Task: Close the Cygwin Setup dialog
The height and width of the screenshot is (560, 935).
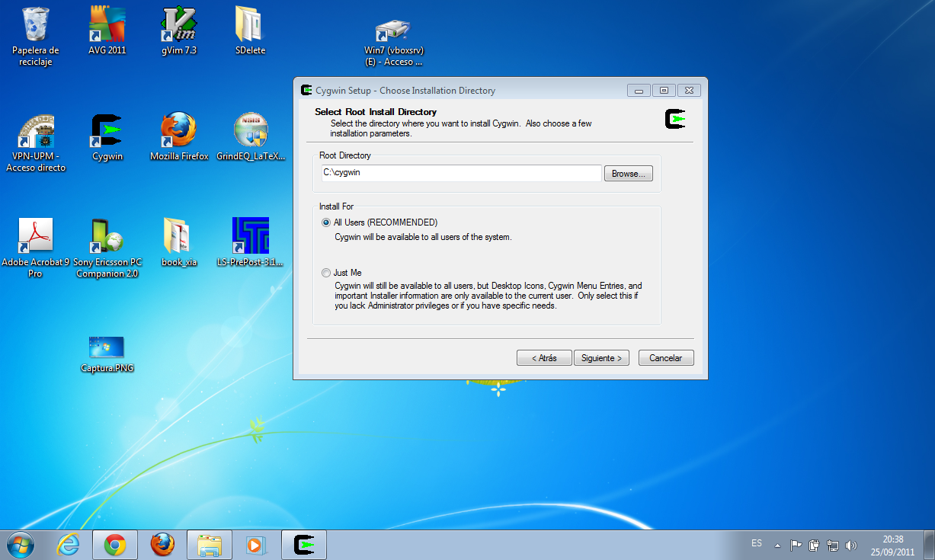Action: (x=689, y=90)
